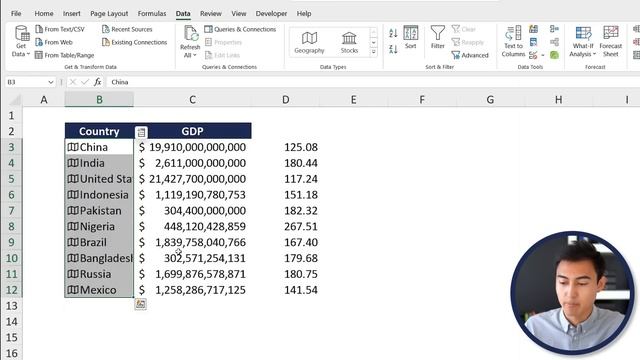The height and width of the screenshot is (360, 640).
Task: Select the Nigeria cell
Action: click(99, 227)
